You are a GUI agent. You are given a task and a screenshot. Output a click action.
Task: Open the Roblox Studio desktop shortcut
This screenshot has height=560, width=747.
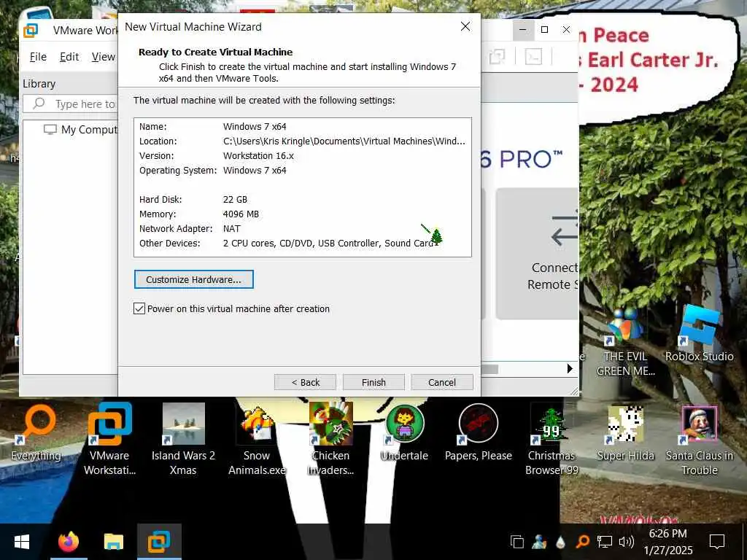pos(700,333)
